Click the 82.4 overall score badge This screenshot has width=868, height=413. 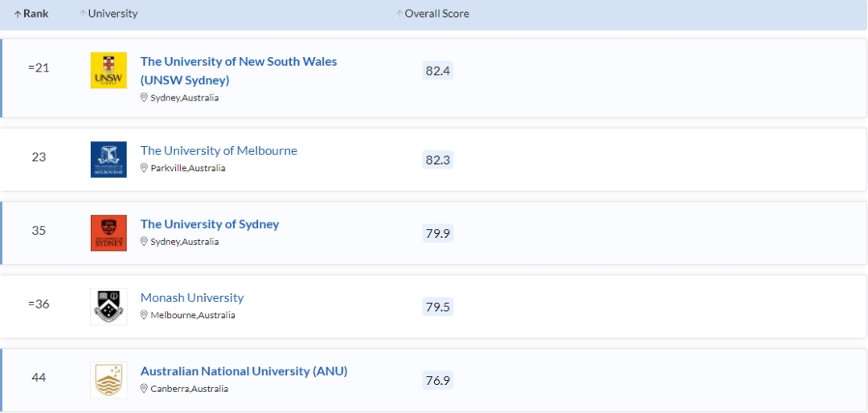(x=438, y=71)
